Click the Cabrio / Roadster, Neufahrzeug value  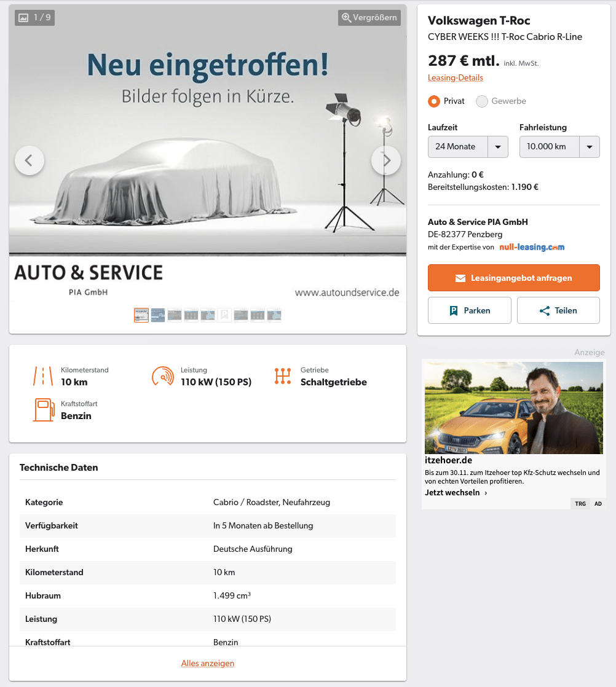pyautogui.click(x=272, y=502)
